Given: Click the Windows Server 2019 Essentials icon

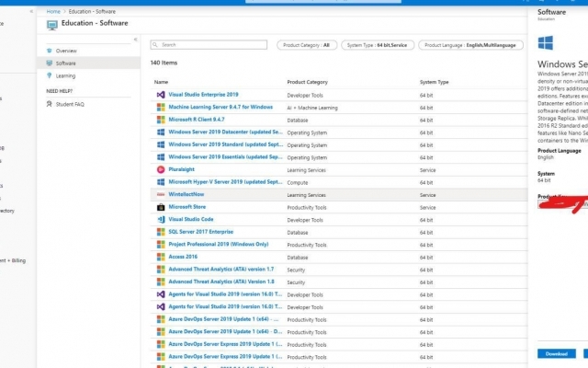Looking at the screenshot, I should 161,157.
